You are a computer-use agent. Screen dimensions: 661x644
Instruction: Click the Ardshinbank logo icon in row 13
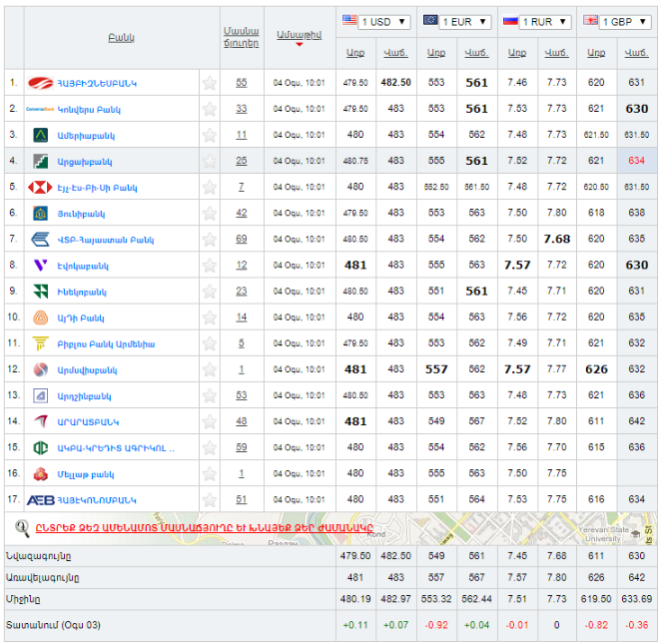click(x=41, y=395)
